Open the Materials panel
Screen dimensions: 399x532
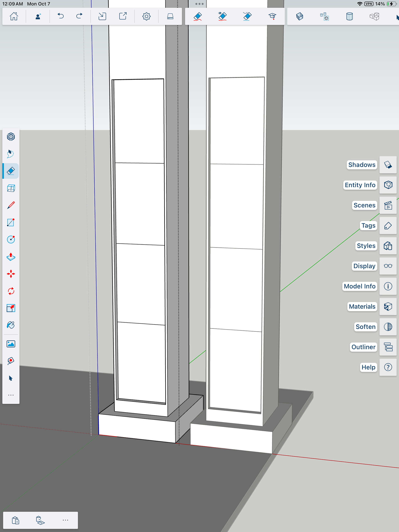tap(388, 306)
